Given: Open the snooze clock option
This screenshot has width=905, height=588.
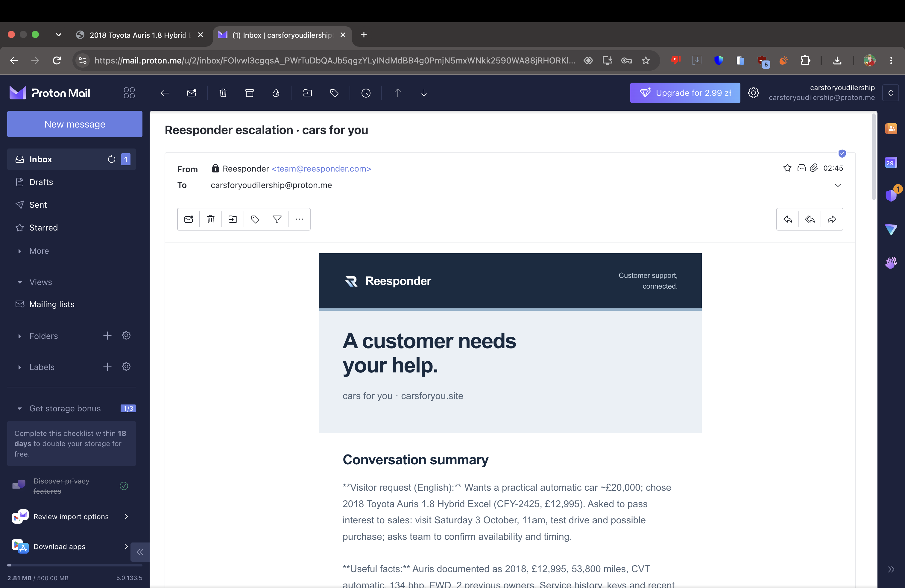Looking at the screenshot, I should 366,93.
